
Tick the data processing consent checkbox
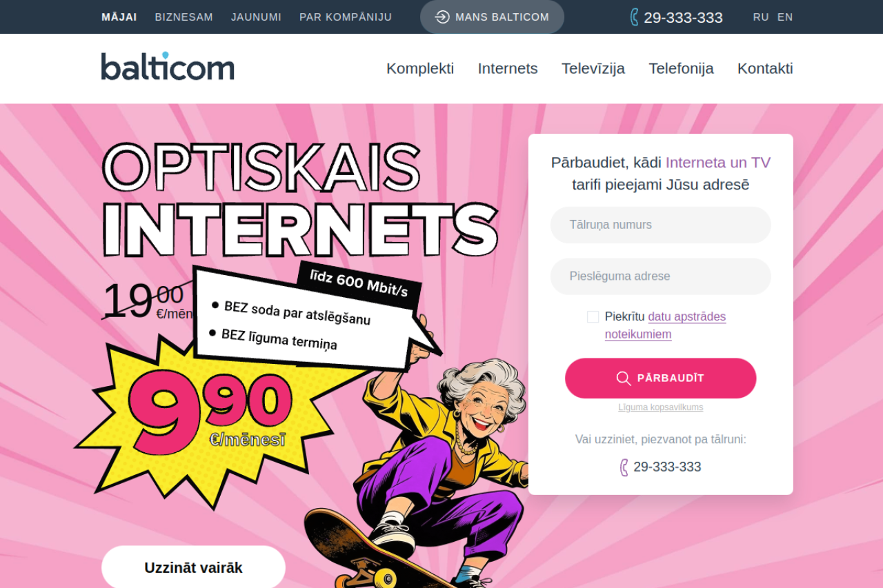pos(593,316)
